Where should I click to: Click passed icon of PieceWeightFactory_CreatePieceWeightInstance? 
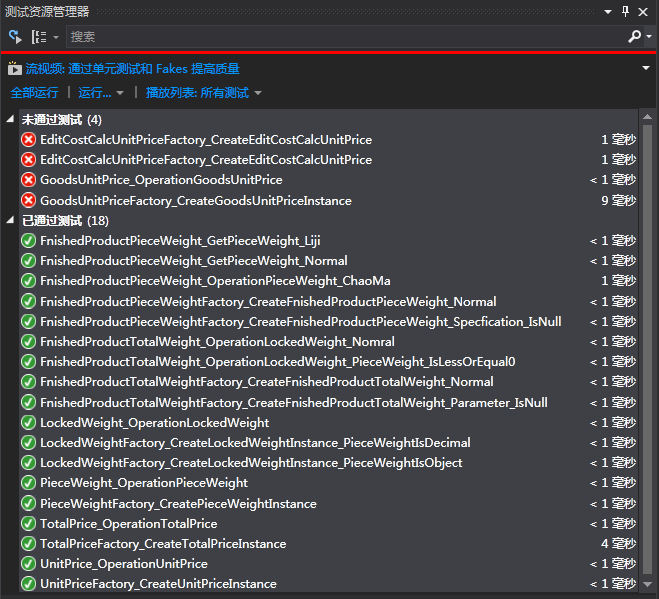(x=29, y=503)
